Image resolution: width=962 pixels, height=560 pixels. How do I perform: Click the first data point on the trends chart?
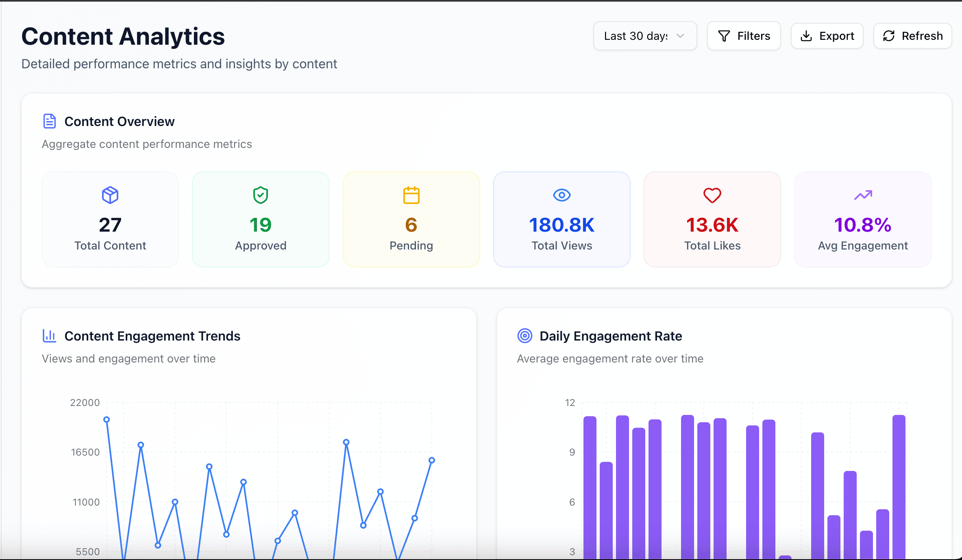[107, 419]
